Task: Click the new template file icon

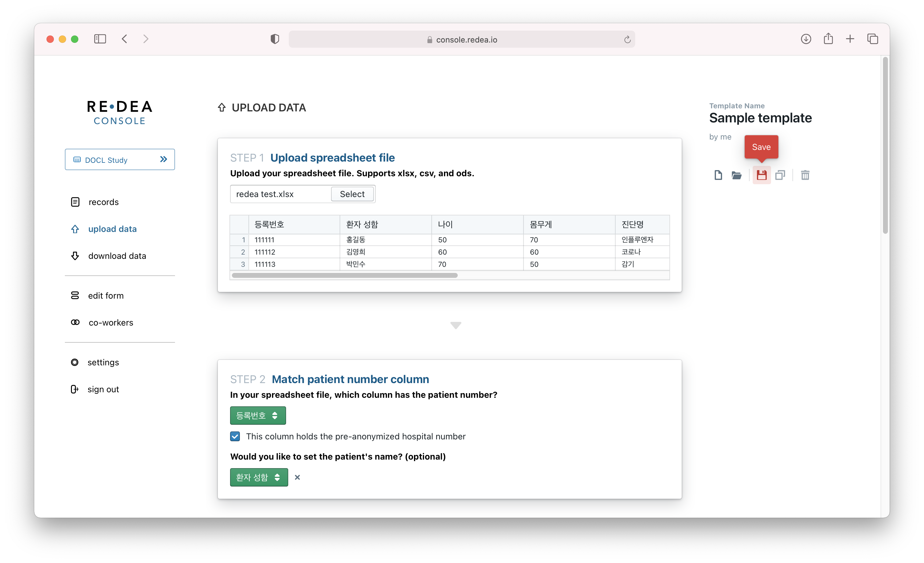Action: coord(718,175)
